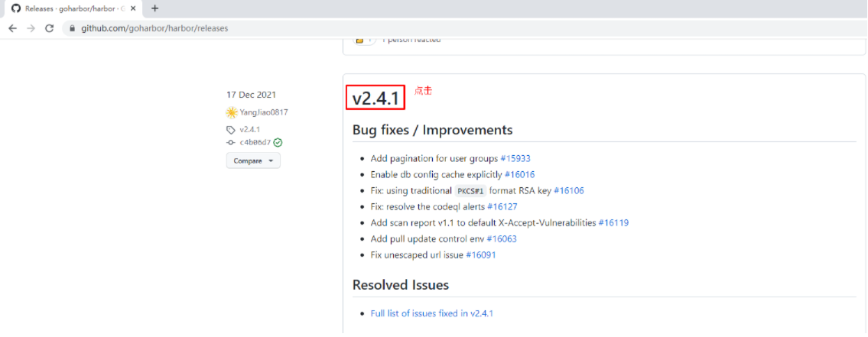
Task: Click the Resolved Issues heading
Action: pyautogui.click(x=401, y=285)
